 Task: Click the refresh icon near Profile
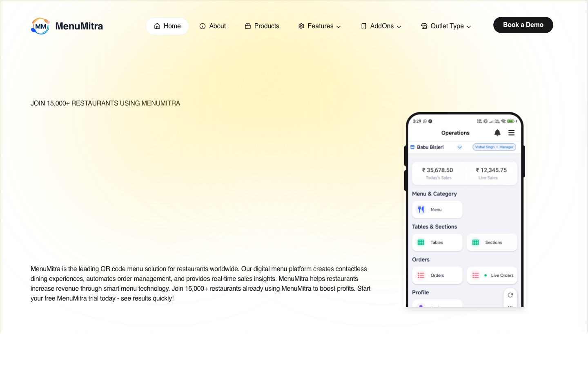click(x=510, y=295)
